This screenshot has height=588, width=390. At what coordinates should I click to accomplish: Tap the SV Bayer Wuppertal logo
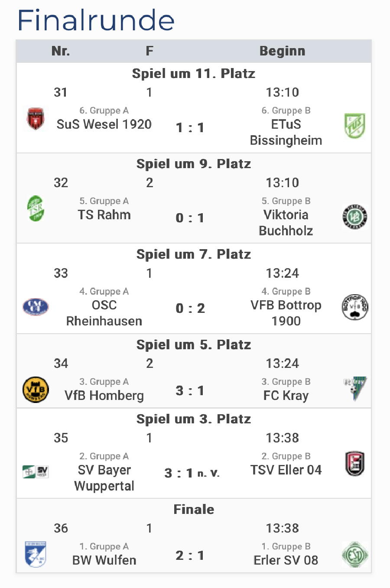36,471
